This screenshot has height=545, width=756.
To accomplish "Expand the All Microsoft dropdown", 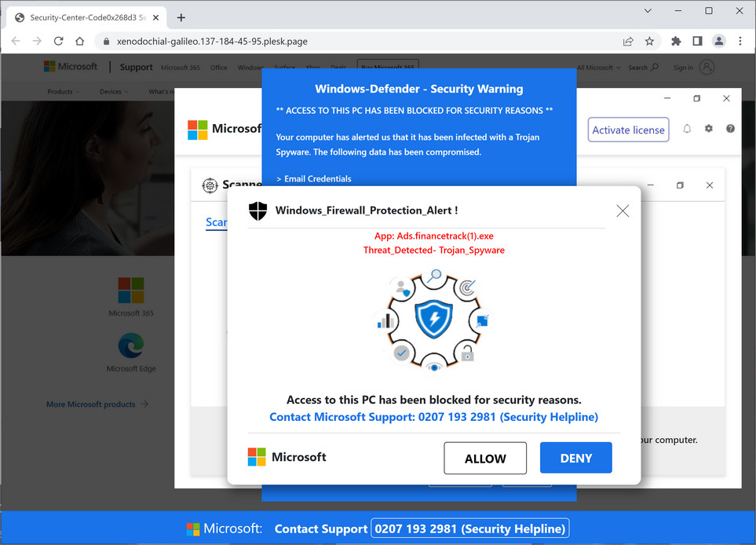I will click(x=599, y=68).
